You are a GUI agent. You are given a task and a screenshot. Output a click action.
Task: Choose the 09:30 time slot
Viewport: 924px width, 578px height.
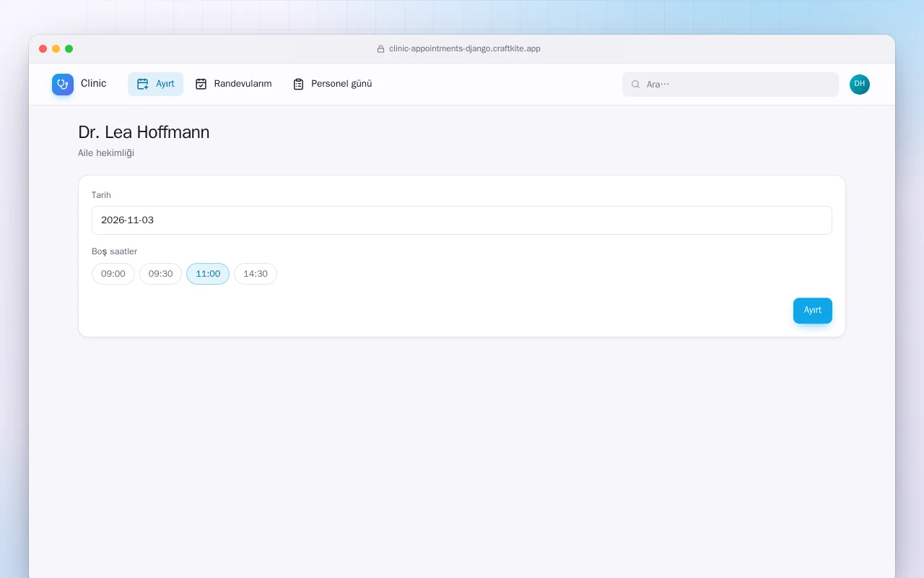(160, 274)
